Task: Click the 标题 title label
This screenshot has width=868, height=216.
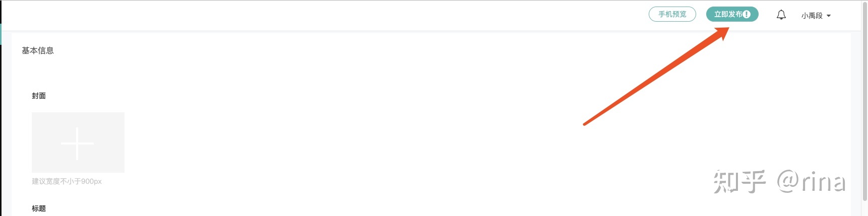Action: pyautogui.click(x=39, y=208)
